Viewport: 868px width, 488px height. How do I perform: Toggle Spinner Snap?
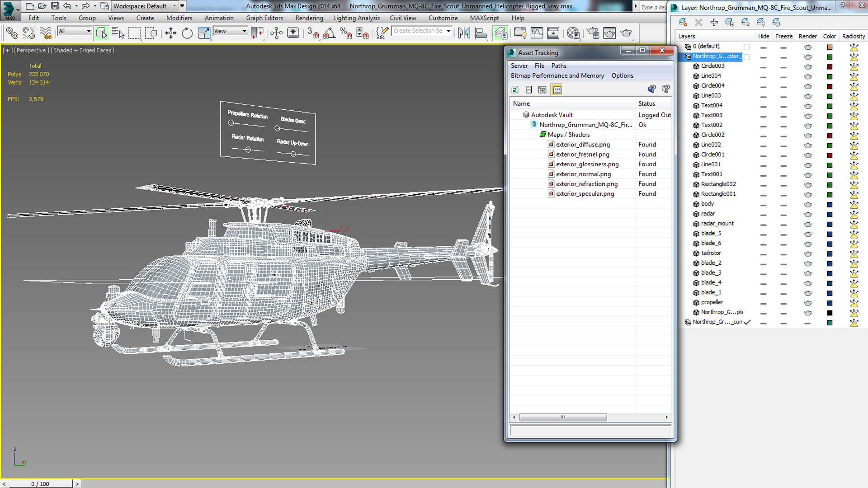[362, 33]
